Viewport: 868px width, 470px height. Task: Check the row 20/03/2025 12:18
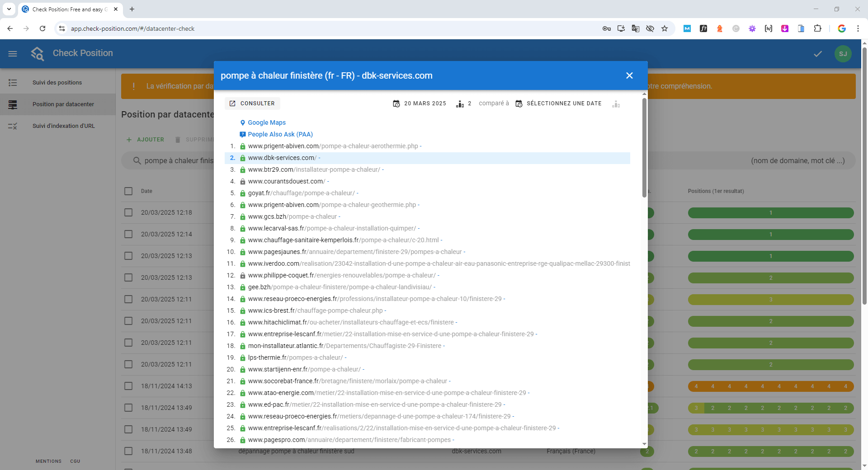coord(128,212)
